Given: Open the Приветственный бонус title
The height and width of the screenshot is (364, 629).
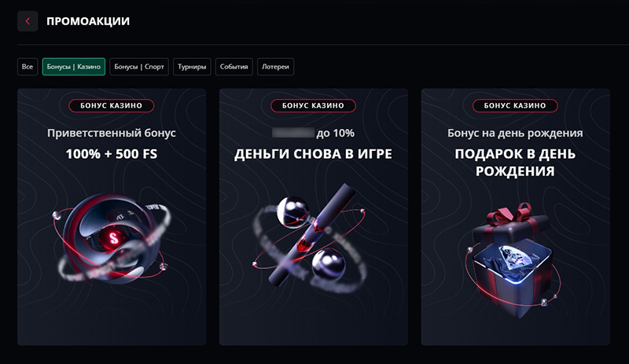Looking at the screenshot, I should tap(112, 133).
